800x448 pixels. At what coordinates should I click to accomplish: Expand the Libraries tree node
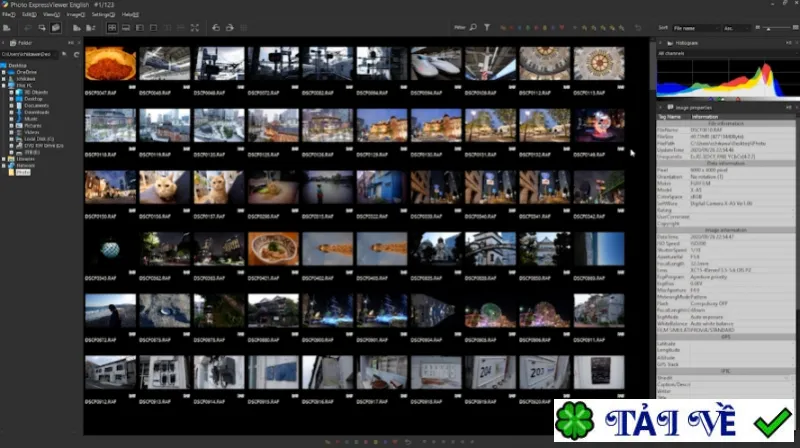coord(4,159)
